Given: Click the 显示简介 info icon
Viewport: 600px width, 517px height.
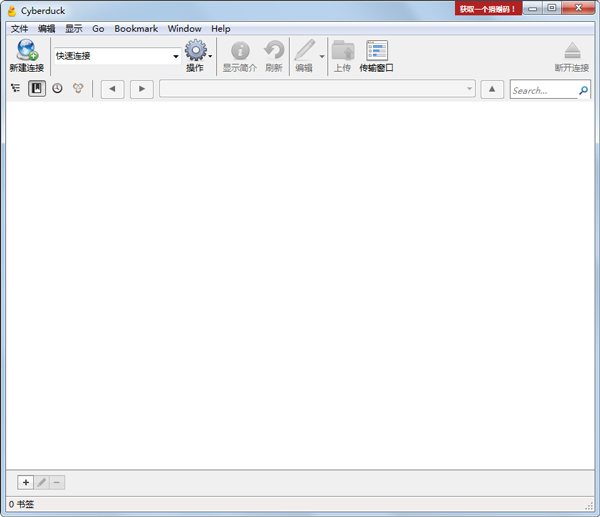Looking at the screenshot, I should pyautogui.click(x=240, y=50).
